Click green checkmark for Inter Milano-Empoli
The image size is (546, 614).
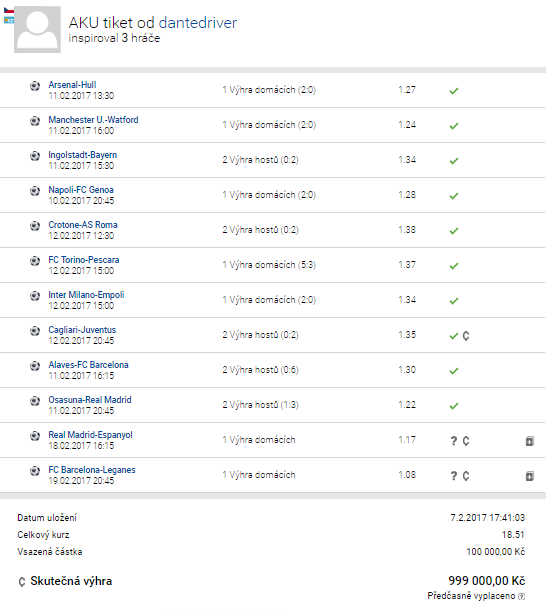(454, 301)
